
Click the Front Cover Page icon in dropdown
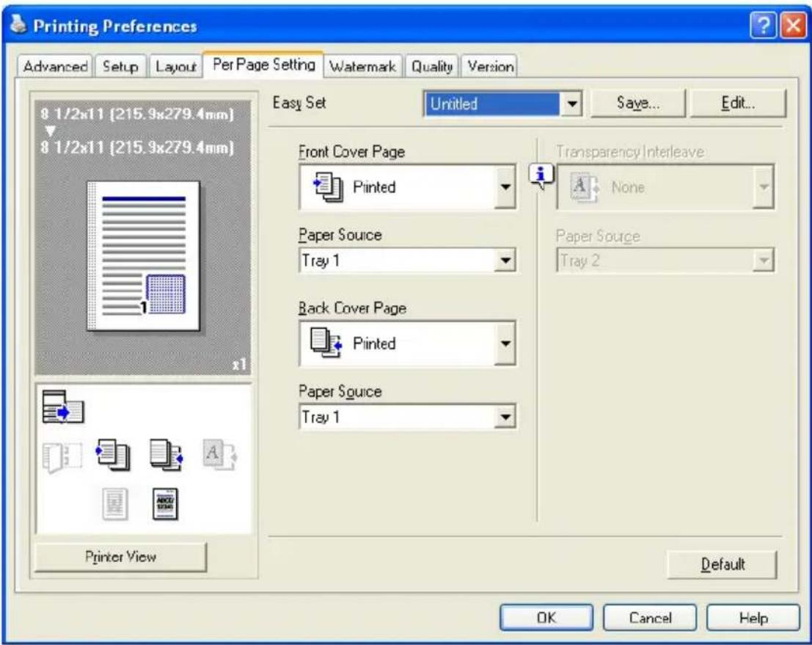(x=327, y=187)
